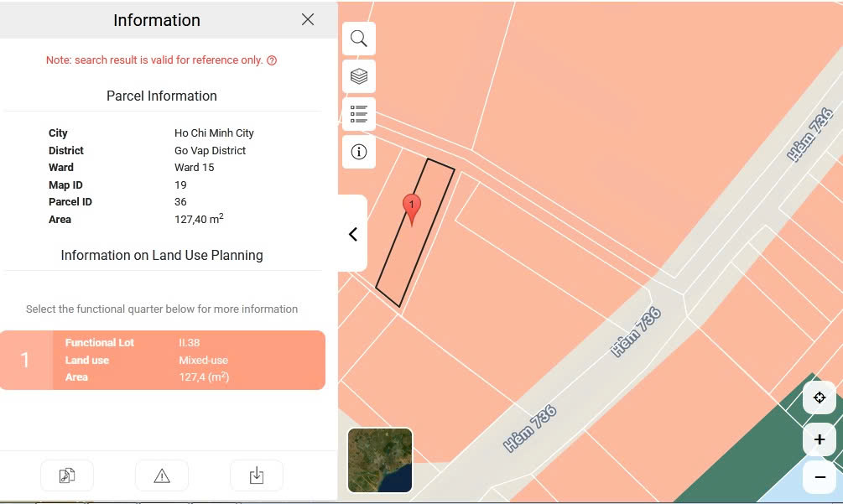Collapse the Information side panel
The height and width of the screenshot is (504, 843).
pyautogui.click(x=353, y=234)
